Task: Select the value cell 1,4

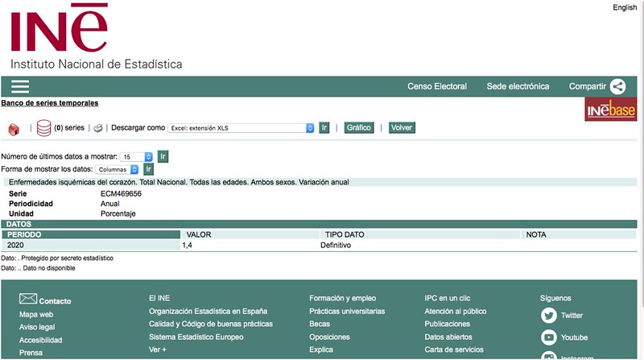Action: [x=188, y=246]
